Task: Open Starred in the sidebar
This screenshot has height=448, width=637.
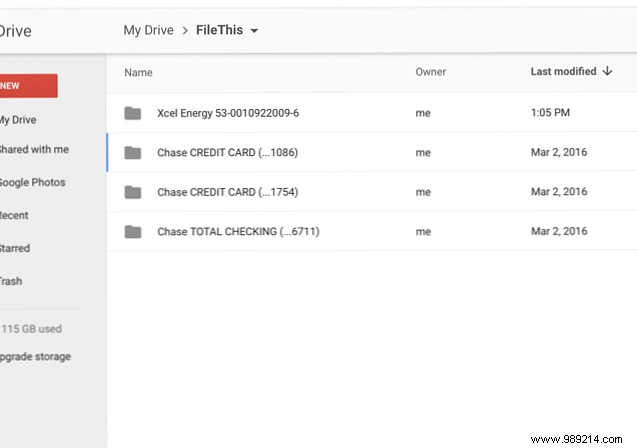Action: (x=15, y=248)
